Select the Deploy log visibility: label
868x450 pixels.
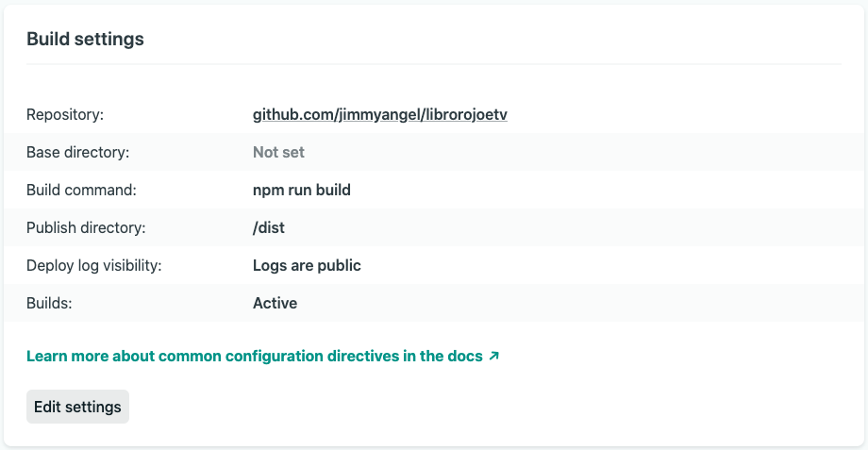[94, 265]
